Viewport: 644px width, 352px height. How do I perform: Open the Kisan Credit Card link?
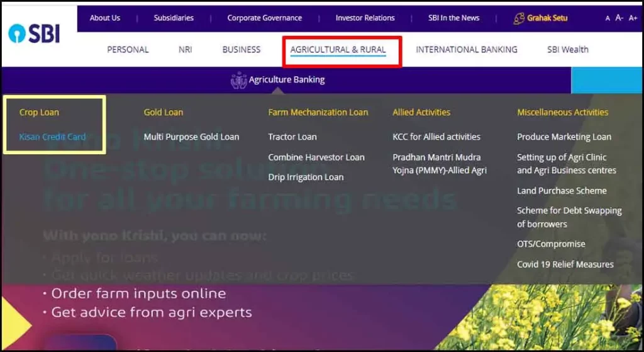click(52, 137)
